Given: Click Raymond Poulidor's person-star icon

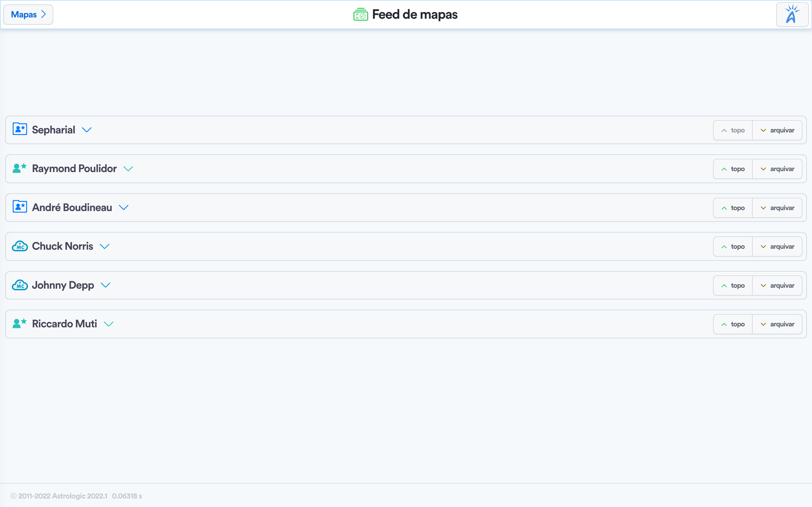Looking at the screenshot, I should (19, 168).
